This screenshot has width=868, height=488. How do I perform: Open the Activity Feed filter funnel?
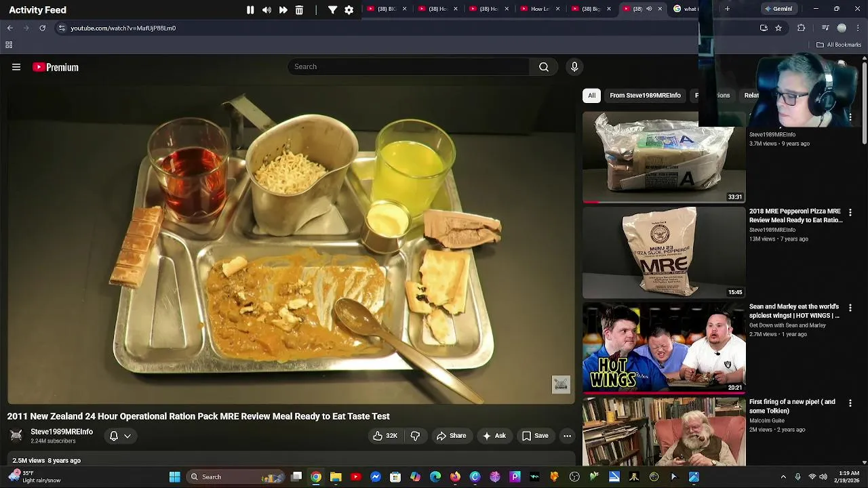click(333, 10)
